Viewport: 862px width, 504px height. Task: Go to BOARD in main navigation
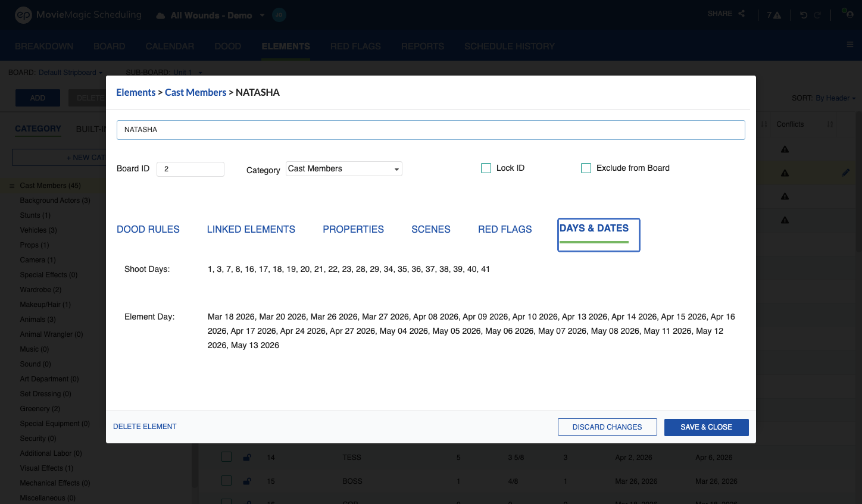pyautogui.click(x=110, y=46)
